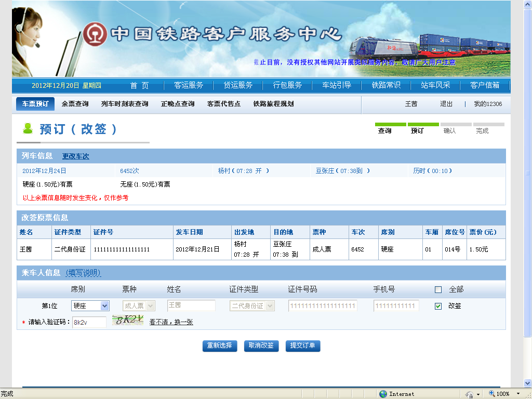Open the 车站引导 menu
This screenshot has width=532, height=399.
coord(337,85)
